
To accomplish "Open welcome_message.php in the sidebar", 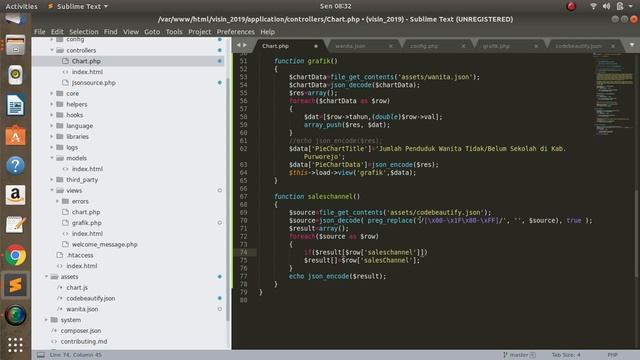I will 104,244.
